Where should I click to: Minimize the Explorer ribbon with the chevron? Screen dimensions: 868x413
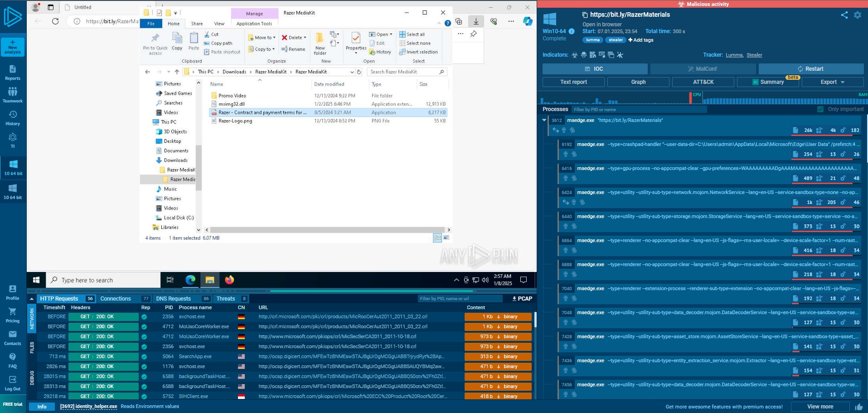tap(439, 24)
